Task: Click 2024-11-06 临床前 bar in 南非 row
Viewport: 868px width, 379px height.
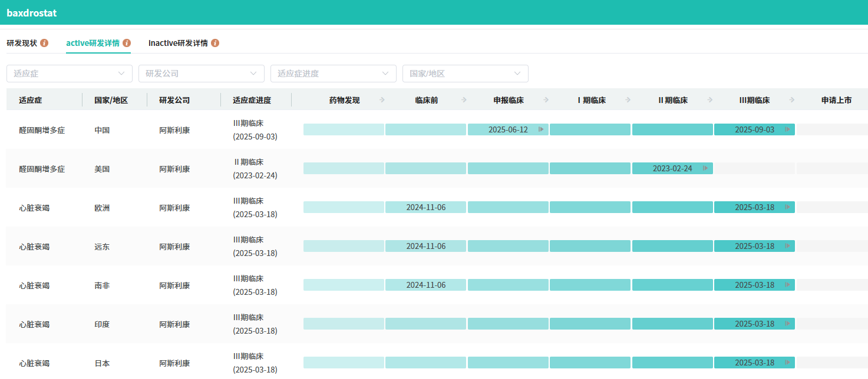Action: (x=425, y=285)
